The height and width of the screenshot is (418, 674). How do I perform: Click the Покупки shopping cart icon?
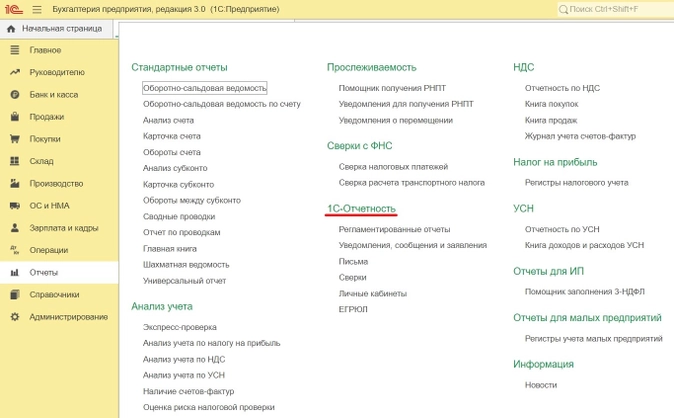pos(15,139)
